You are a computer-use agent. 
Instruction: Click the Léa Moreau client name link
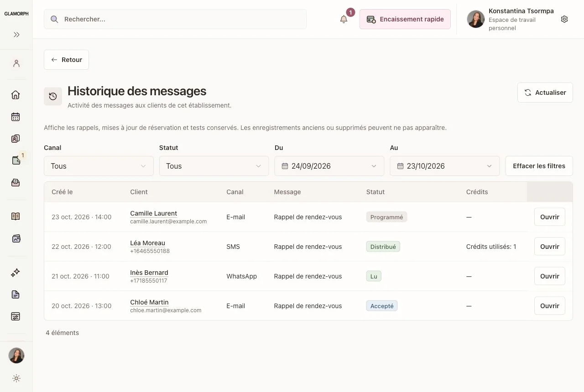point(147,243)
